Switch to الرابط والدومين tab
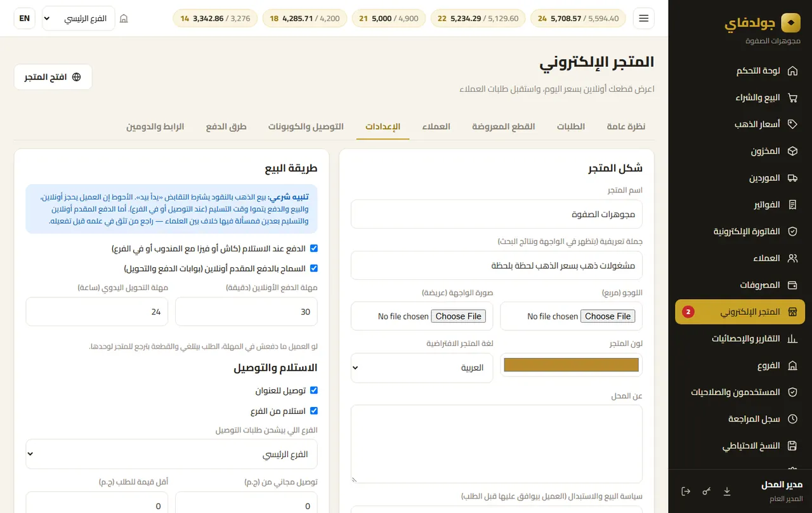This screenshot has width=812, height=513. [155, 126]
